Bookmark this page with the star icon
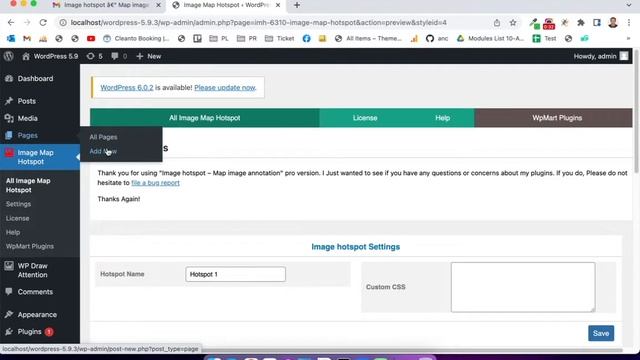This screenshot has width=640, height=360. pos(513,23)
